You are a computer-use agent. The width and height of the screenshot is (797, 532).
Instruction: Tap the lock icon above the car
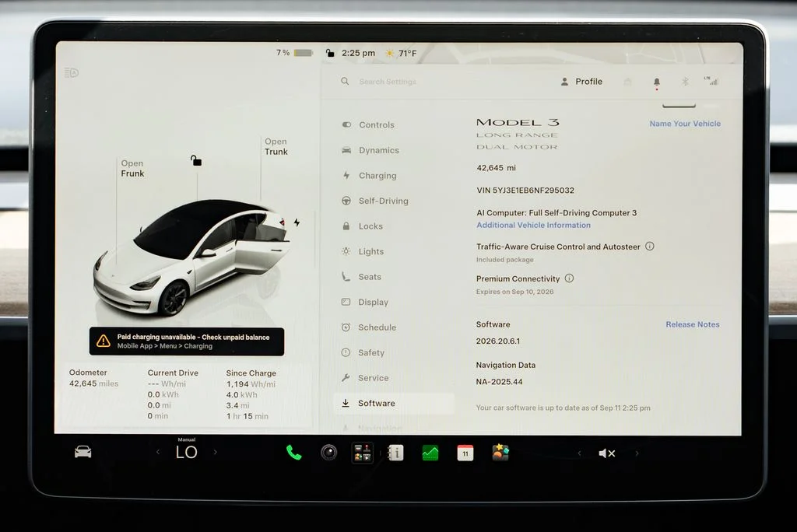pos(196,160)
